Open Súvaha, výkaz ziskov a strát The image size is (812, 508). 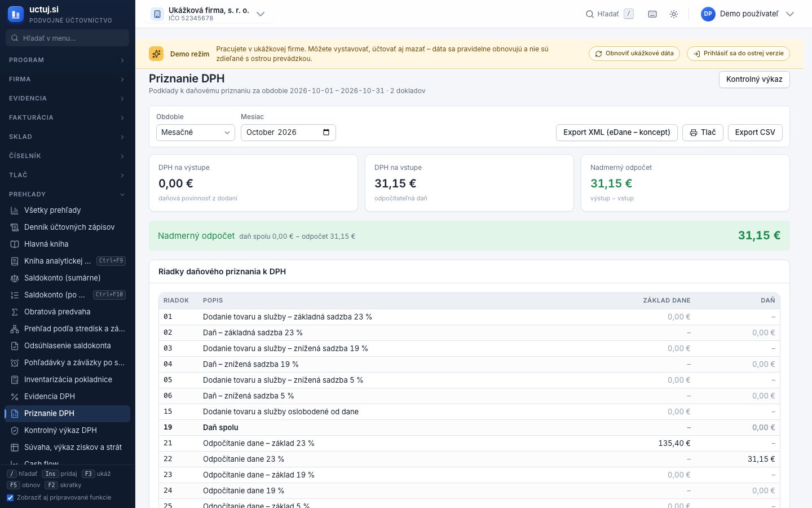point(67,447)
